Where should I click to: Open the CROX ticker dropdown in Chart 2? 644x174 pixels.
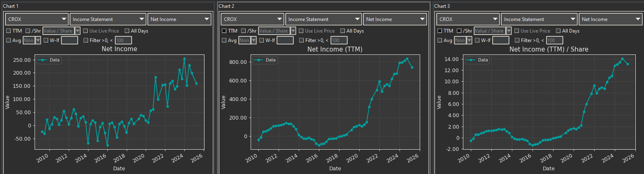tap(252, 19)
